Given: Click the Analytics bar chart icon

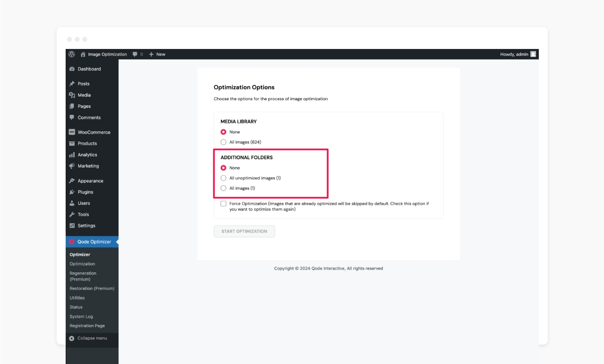Looking at the screenshot, I should (72, 155).
